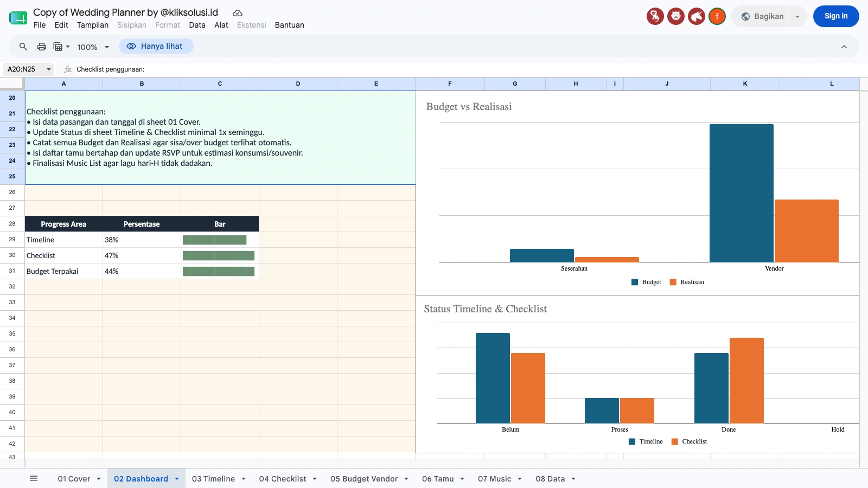This screenshot has width=868, height=488.
Task: Switch to the 04 Checklist sheet
Action: point(283,479)
